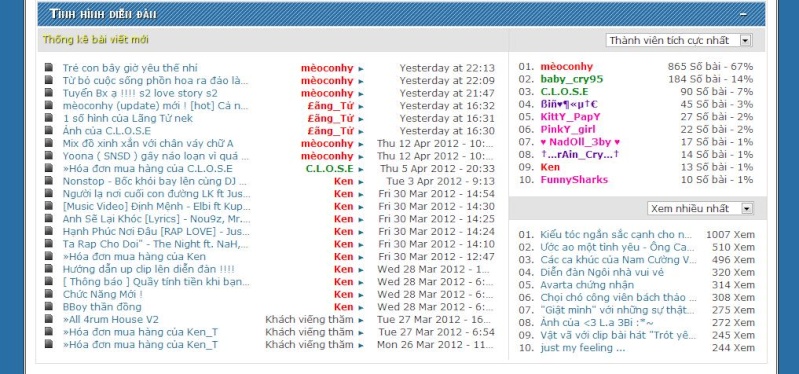The width and height of the screenshot is (799, 374).
Task: Click arrow icon after Khách viếng thăm for All 4rum House V2
Action: [361, 320]
